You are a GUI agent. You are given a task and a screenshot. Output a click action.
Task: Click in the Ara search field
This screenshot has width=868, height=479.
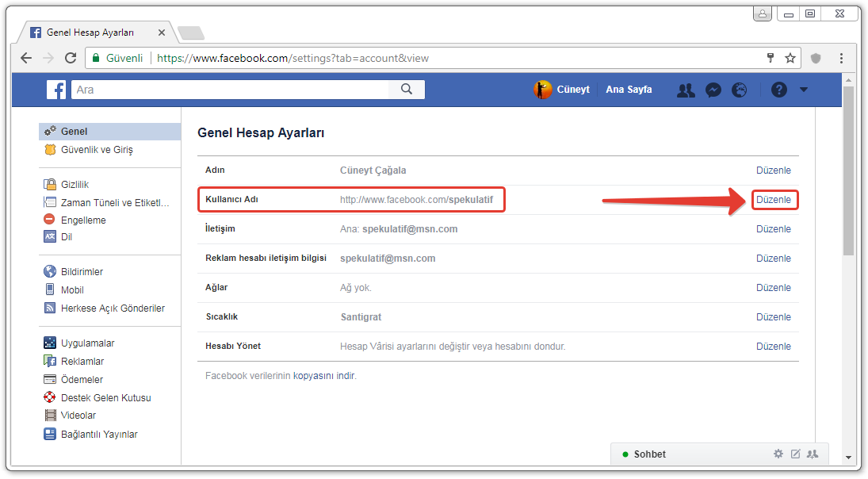coord(230,90)
